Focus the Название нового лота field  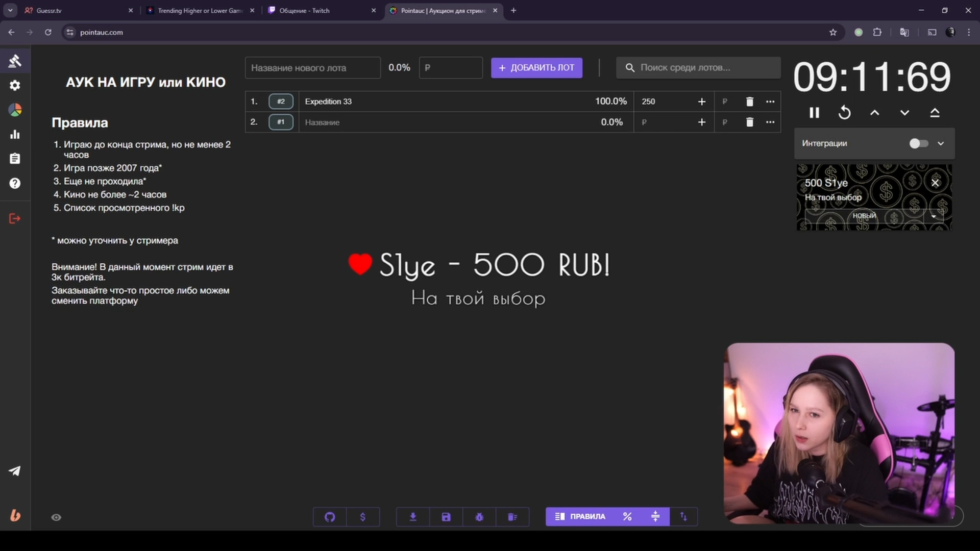coord(313,68)
